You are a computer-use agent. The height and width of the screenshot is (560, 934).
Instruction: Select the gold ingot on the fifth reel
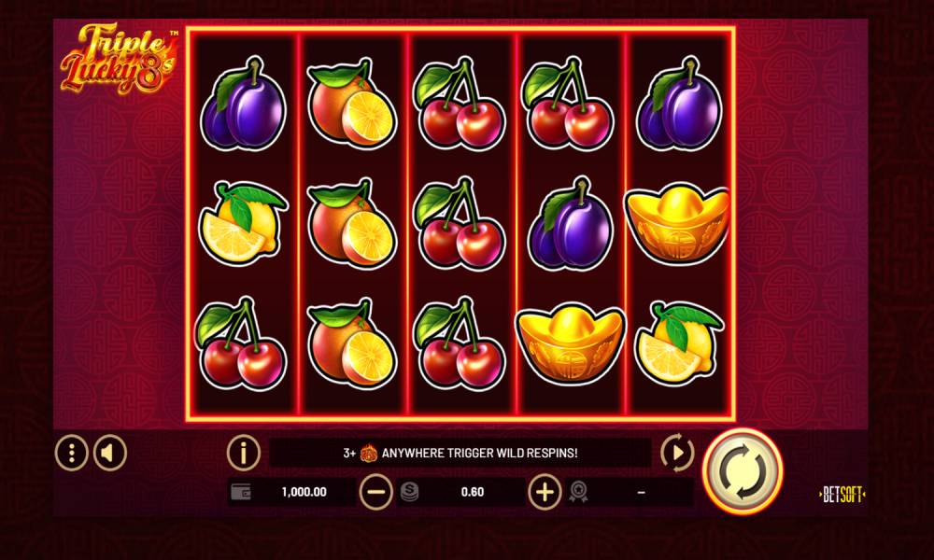[x=677, y=222]
